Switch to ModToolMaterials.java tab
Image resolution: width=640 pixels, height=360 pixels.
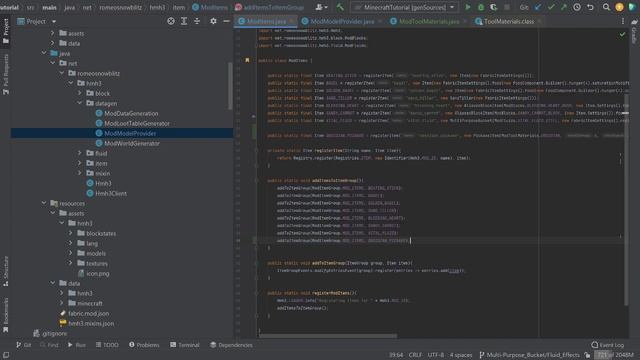click(x=428, y=21)
